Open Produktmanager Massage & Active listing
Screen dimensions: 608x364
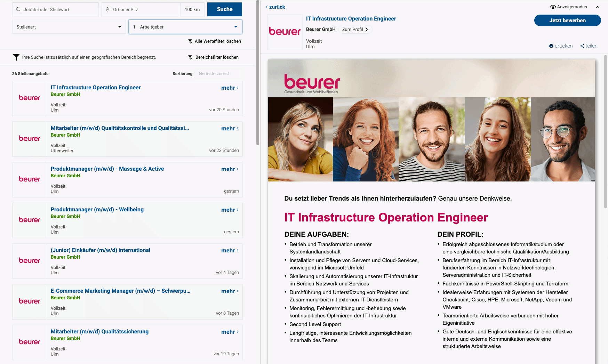pyautogui.click(x=107, y=169)
